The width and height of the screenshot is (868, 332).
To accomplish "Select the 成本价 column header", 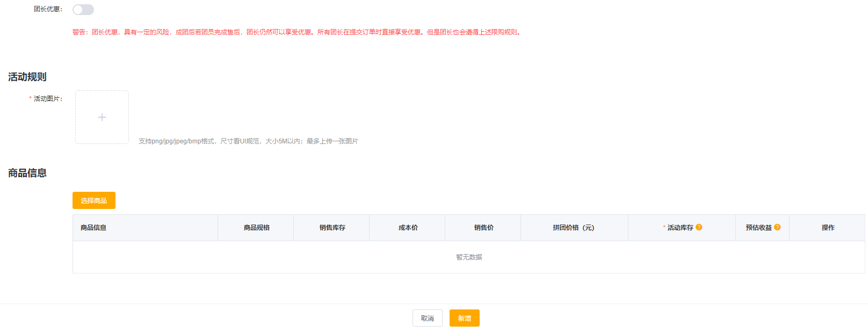I will coord(408,228).
